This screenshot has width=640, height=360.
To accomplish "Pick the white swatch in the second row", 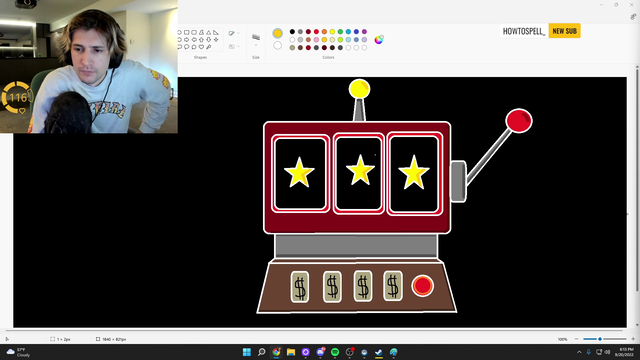I will (292, 40).
